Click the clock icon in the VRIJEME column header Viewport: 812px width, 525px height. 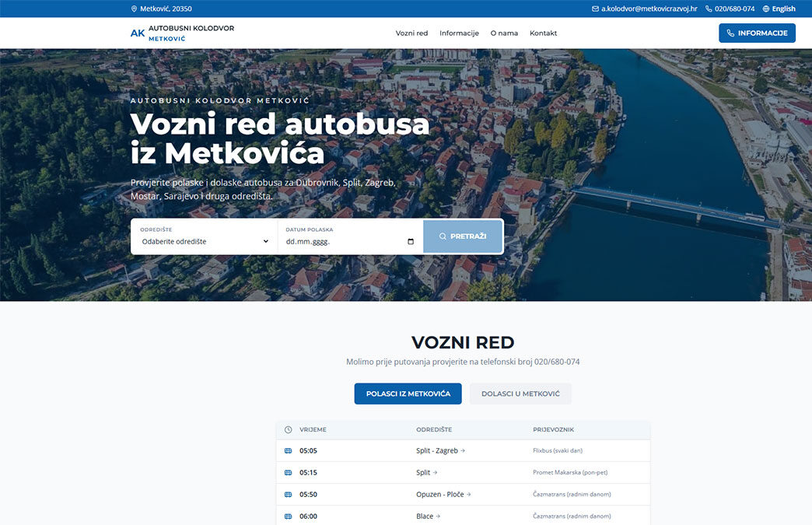(x=288, y=429)
